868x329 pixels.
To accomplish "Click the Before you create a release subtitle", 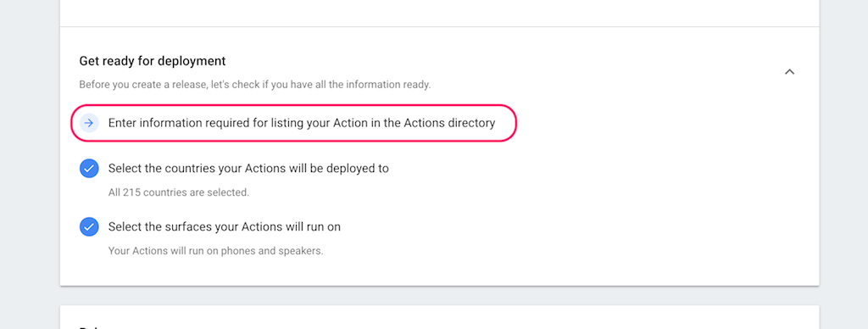I will pyautogui.click(x=254, y=85).
